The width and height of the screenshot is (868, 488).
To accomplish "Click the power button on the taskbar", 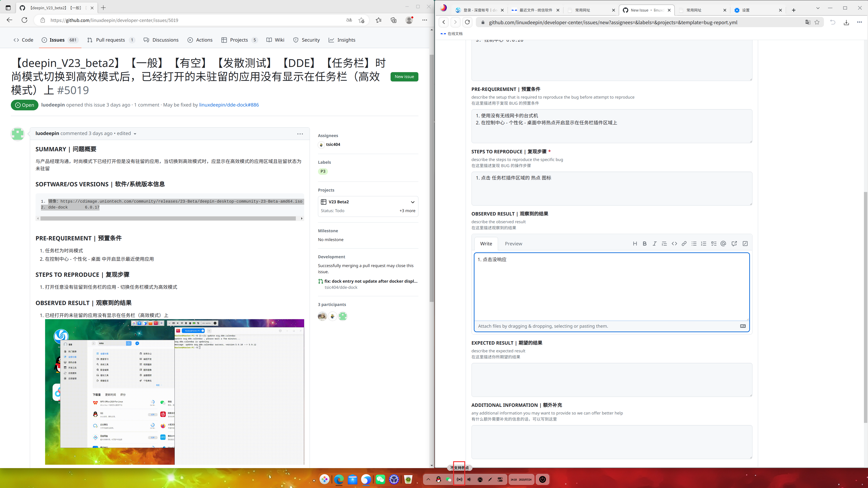I will click(x=542, y=479).
